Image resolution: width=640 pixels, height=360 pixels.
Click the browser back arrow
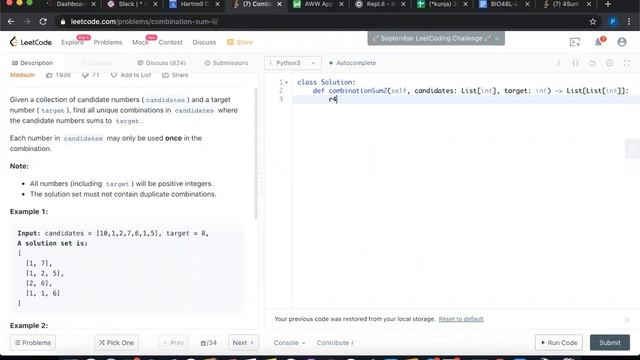tap(11, 21)
